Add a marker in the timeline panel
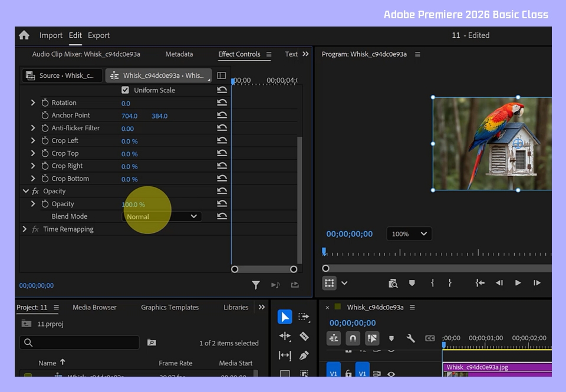Viewport: 566px width, 392px height. click(x=391, y=338)
